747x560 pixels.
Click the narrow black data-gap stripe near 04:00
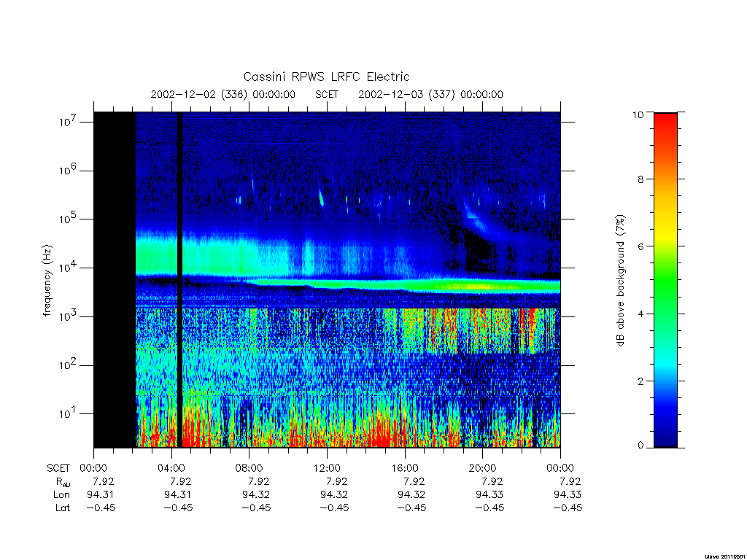179,279
